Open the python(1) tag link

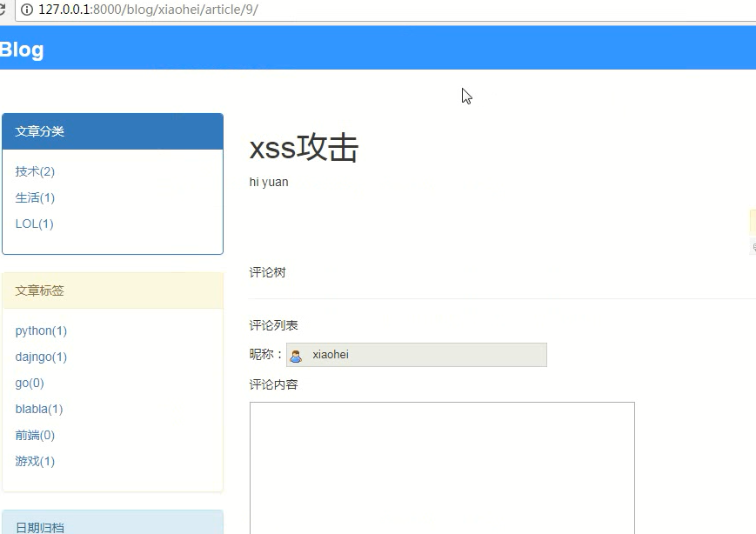point(41,331)
